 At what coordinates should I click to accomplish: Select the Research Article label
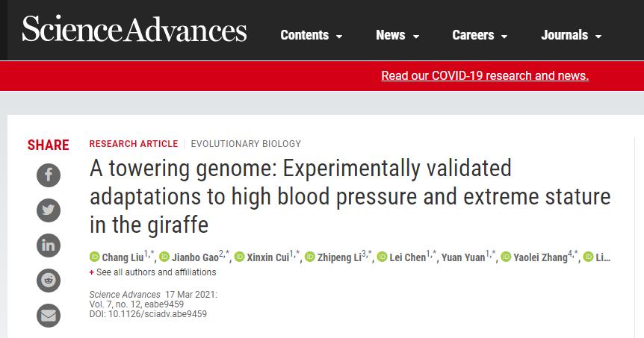(134, 144)
